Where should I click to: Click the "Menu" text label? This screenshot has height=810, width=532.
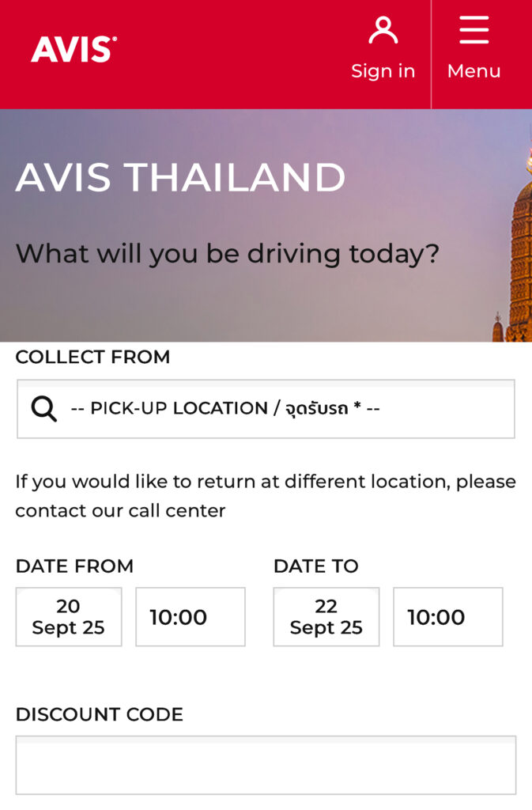474,71
